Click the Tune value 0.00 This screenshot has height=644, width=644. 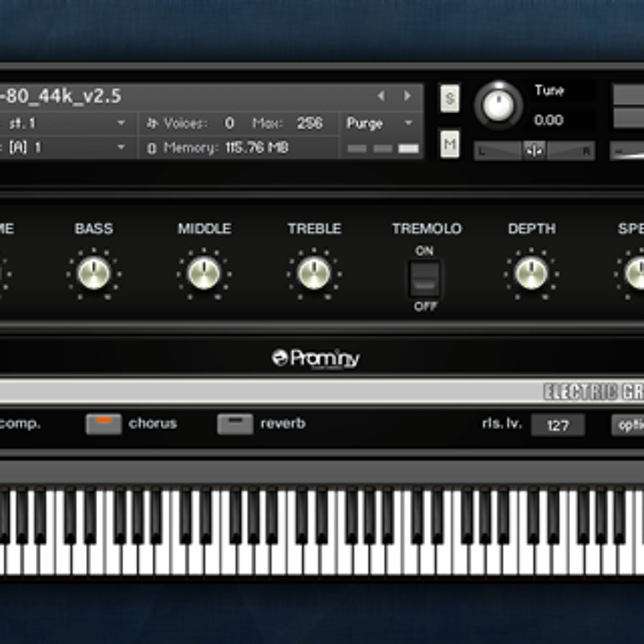(549, 120)
